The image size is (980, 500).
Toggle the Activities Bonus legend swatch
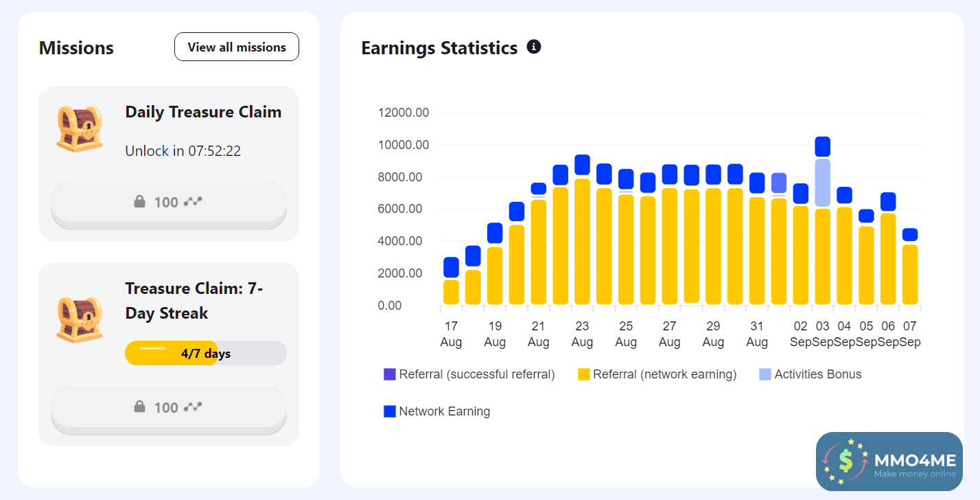coord(765,374)
